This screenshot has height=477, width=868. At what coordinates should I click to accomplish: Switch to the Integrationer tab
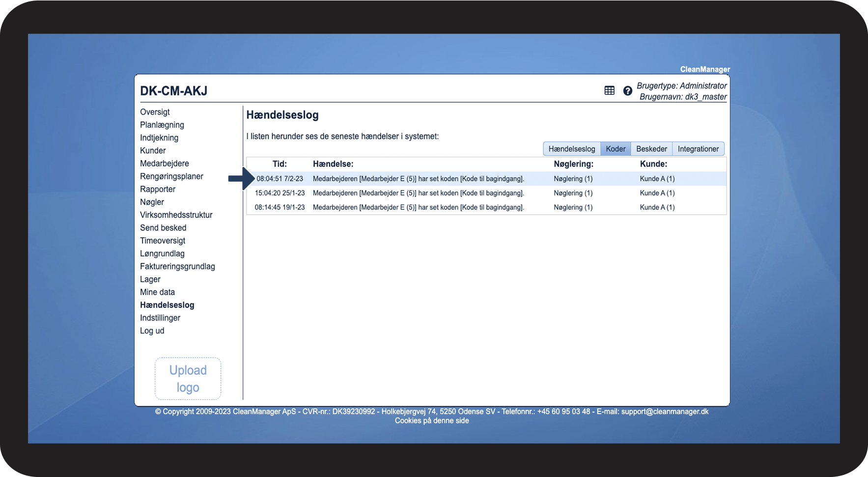(698, 149)
